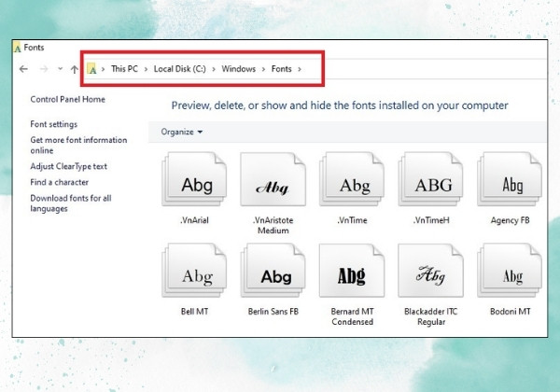
Task: Open Get more font information online
Action: point(78,145)
